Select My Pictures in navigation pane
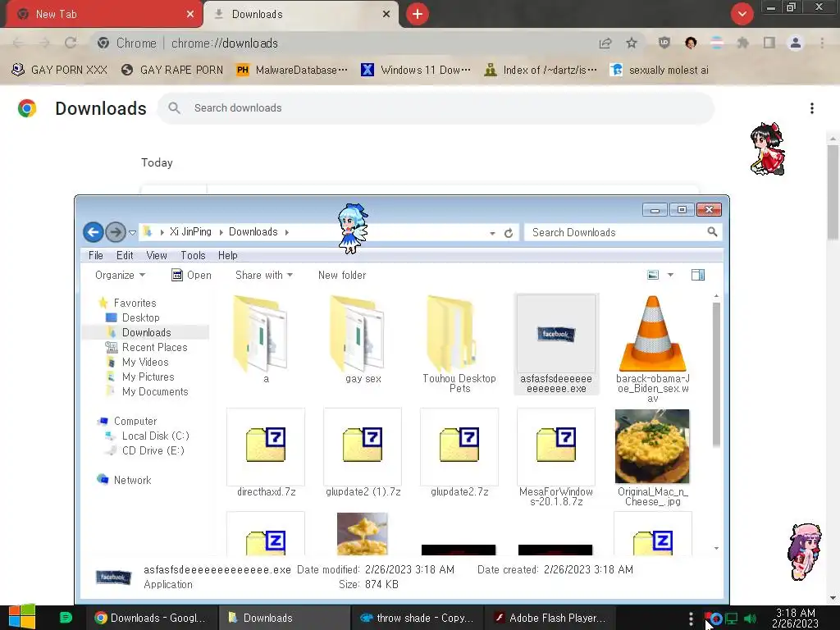This screenshot has height=630, width=840. coord(148,377)
